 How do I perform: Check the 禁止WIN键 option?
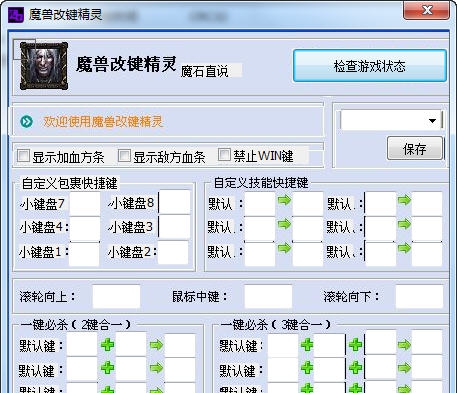tap(224, 154)
